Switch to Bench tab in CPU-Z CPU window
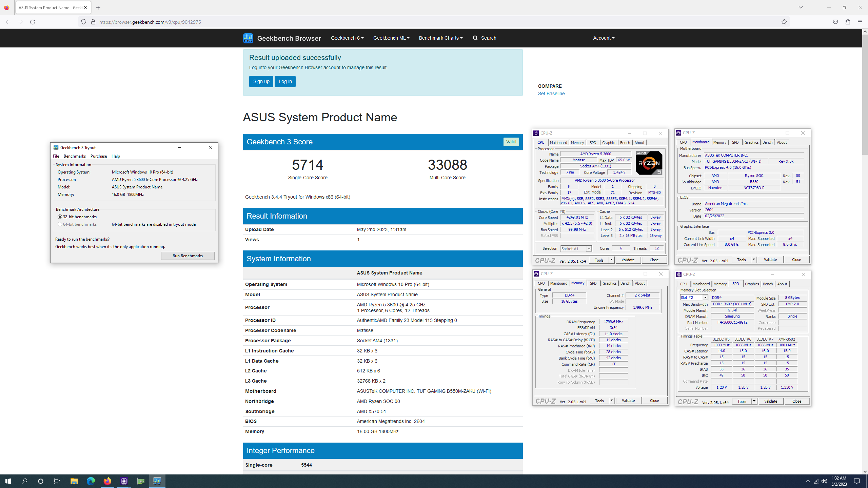 click(x=625, y=143)
